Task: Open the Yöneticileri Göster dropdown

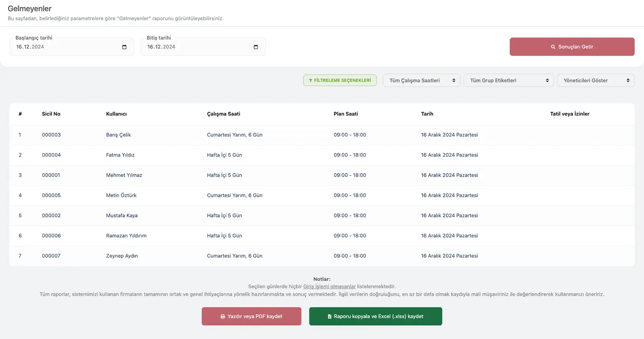Action: 595,81
